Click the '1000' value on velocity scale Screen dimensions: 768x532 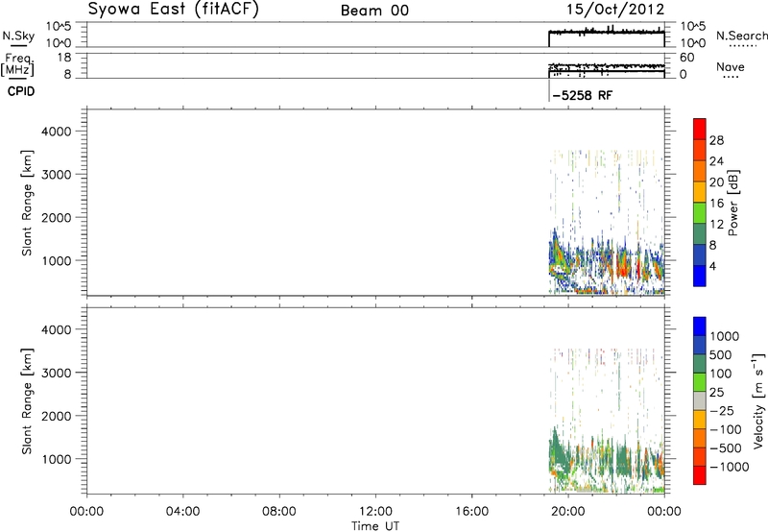click(x=725, y=336)
